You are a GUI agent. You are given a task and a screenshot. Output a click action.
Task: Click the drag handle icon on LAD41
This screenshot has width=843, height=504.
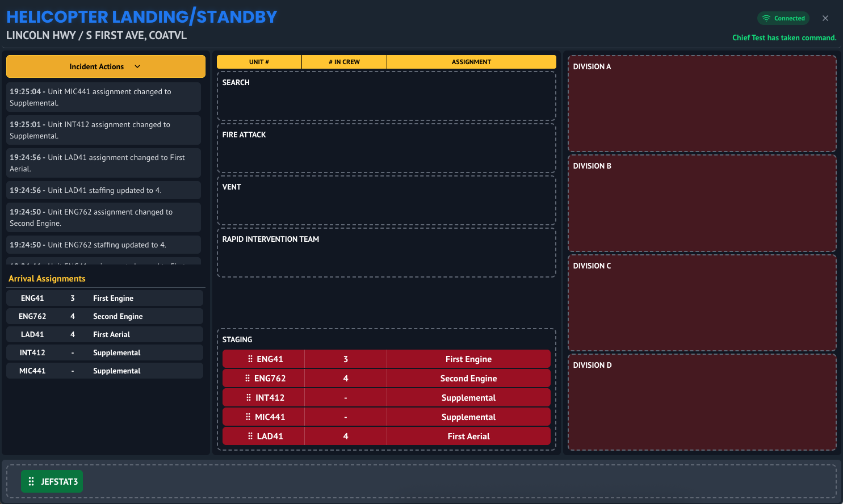250,436
